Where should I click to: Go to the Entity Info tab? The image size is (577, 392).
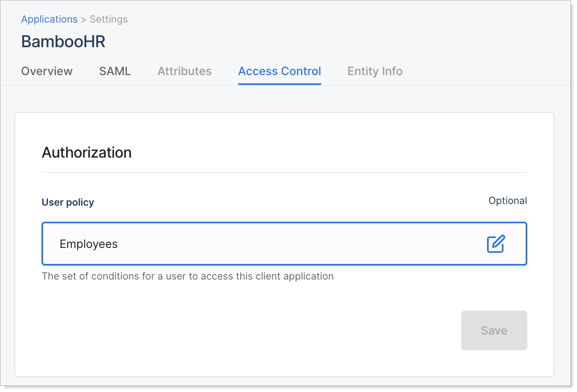coord(375,71)
